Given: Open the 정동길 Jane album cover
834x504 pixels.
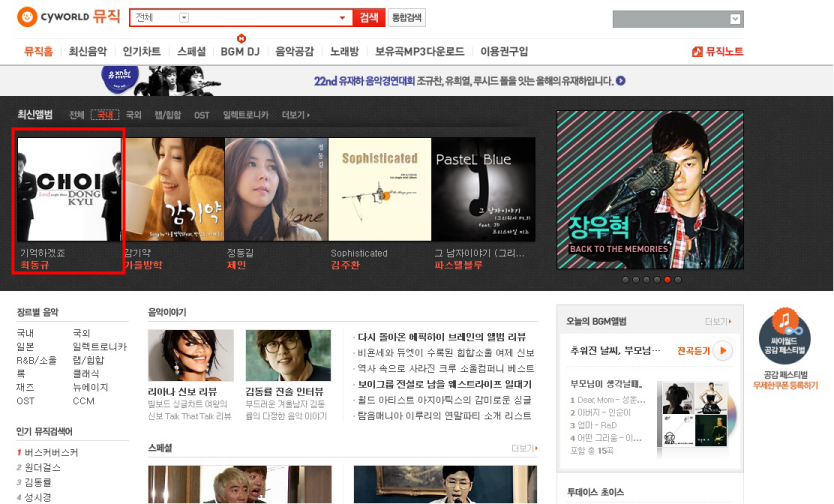Looking at the screenshot, I should (277, 189).
